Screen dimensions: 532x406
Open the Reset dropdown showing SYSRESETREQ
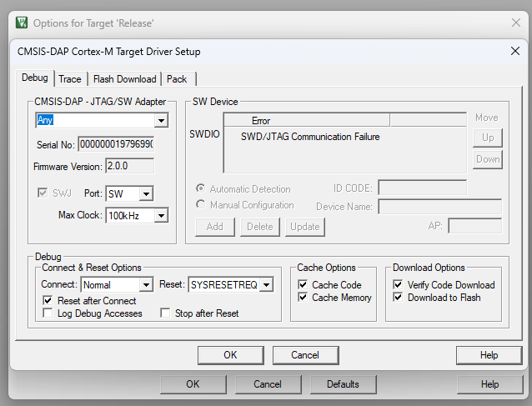click(267, 285)
